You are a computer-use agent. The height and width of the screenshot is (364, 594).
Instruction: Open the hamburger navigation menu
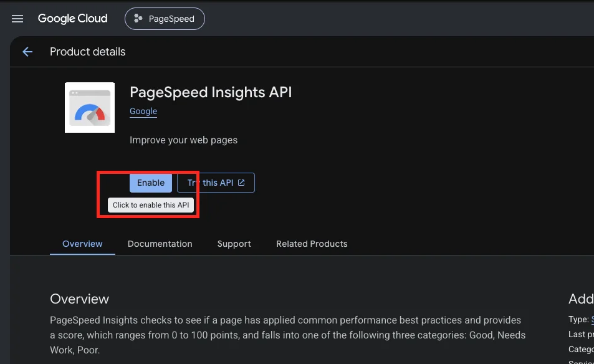(x=17, y=19)
